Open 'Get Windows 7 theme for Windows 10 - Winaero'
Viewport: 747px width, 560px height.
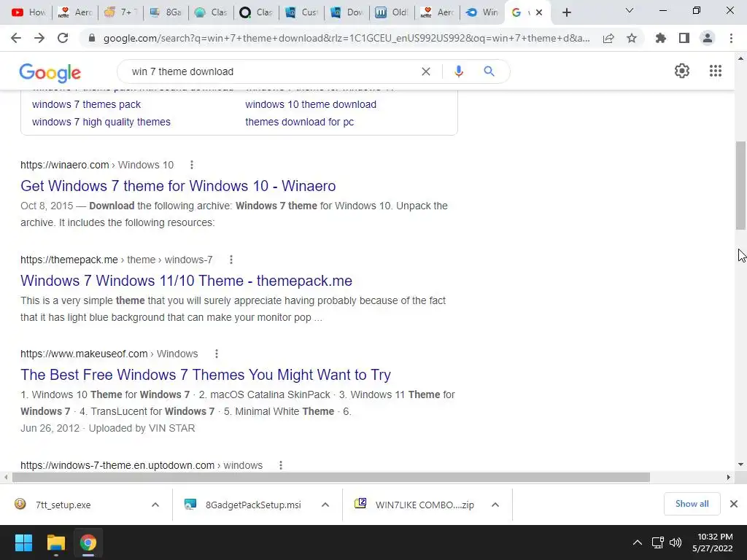(178, 186)
